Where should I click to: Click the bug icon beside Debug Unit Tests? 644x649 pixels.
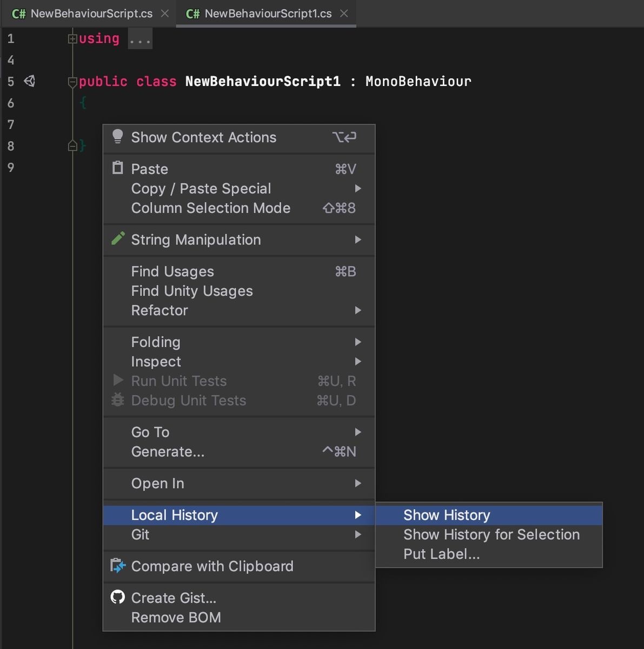118,400
